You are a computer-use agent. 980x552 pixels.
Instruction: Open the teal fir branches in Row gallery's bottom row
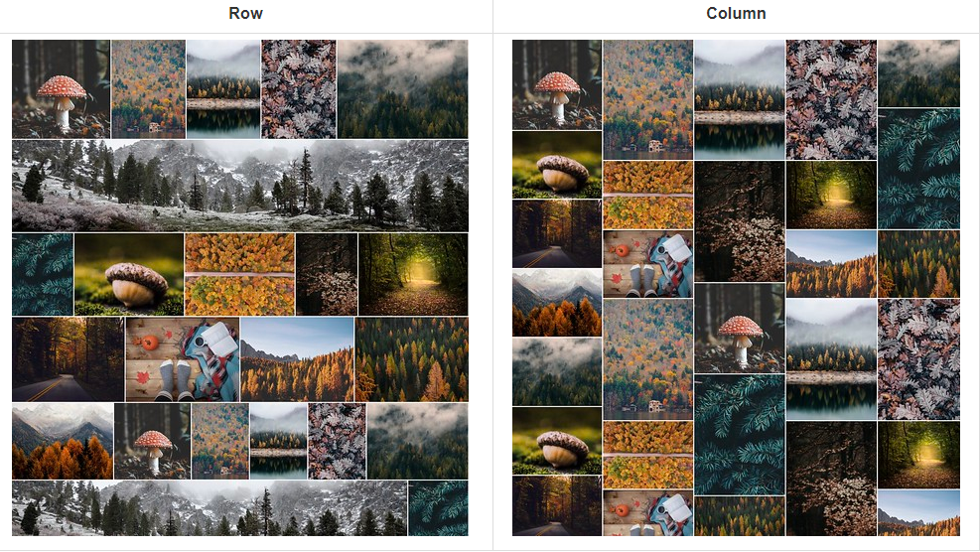[x=438, y=508]
